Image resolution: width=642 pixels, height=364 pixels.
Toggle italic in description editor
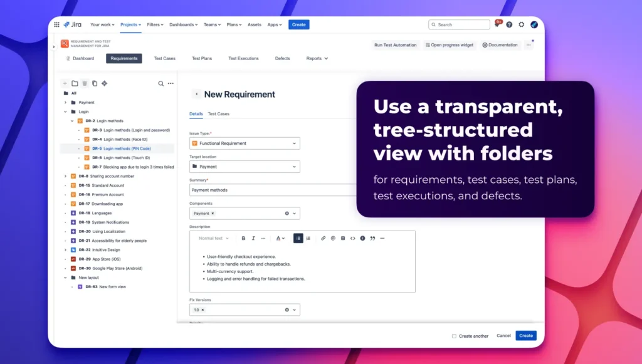(x=253, y=238)
